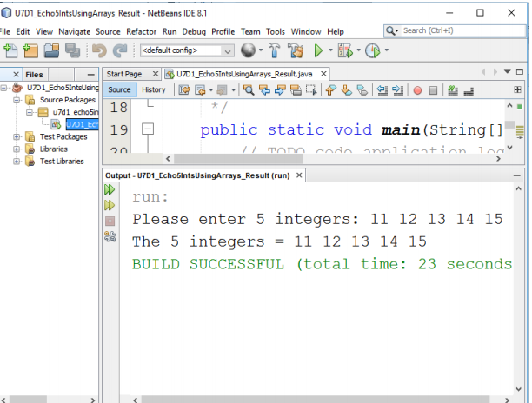
Task: Click the Clean and Build icon
Action: [x=296, y=51]
